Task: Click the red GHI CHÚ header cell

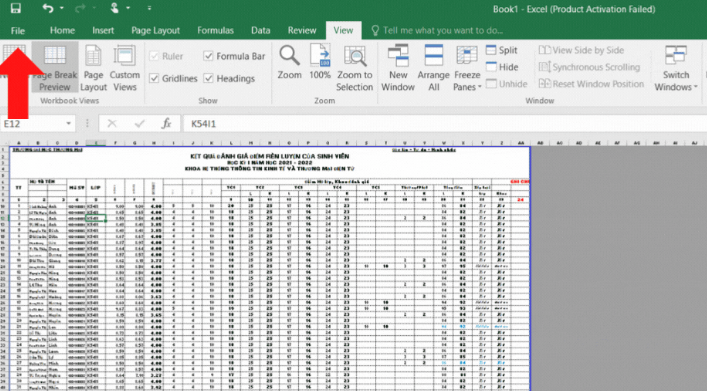Action: coord(520,182)
